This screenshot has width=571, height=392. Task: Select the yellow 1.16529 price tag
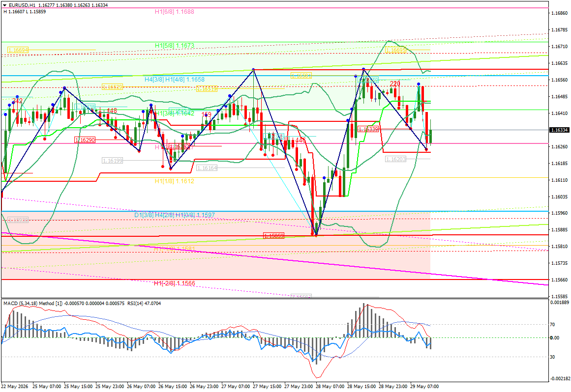pos(112,87)
